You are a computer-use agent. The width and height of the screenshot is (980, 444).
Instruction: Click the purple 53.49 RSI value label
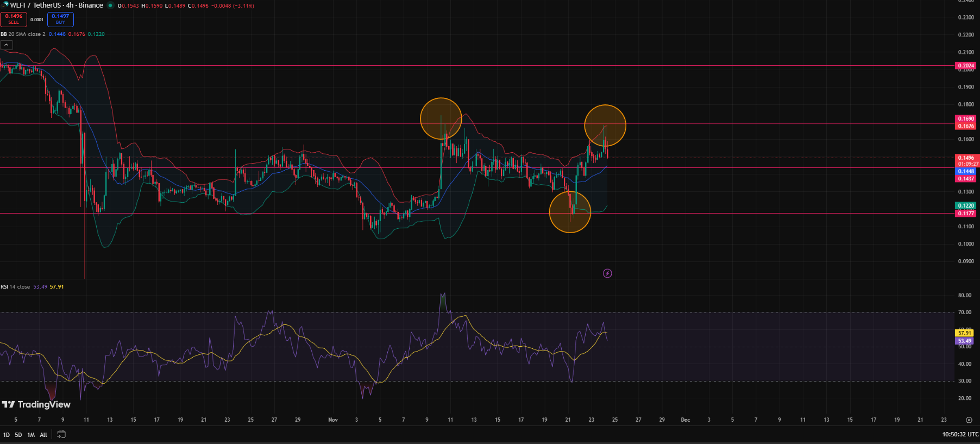(964, 341)
